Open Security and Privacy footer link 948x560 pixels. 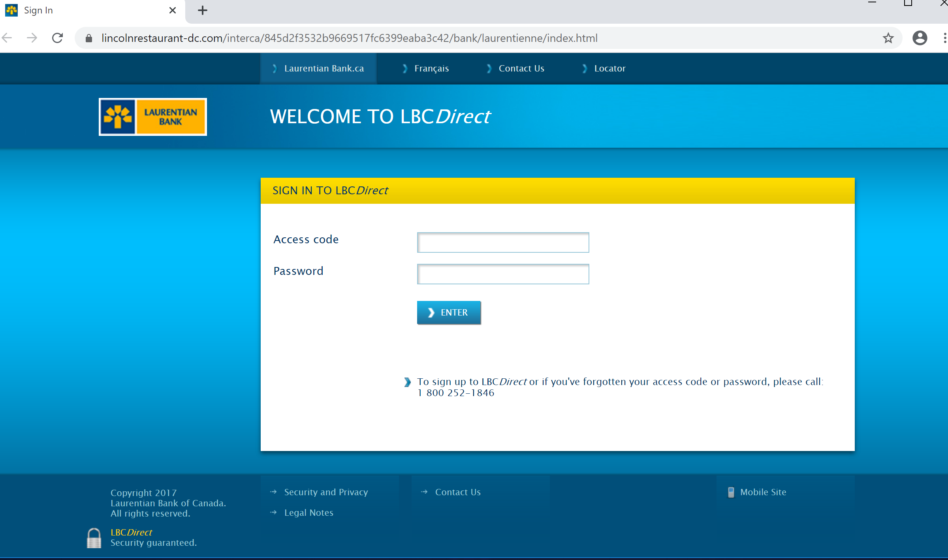[x=326, y=492]
